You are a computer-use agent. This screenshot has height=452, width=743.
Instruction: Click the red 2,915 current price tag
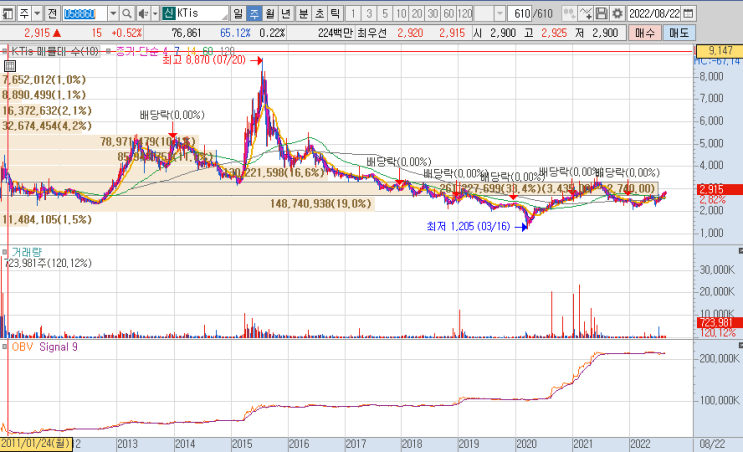tap(718, 189)
